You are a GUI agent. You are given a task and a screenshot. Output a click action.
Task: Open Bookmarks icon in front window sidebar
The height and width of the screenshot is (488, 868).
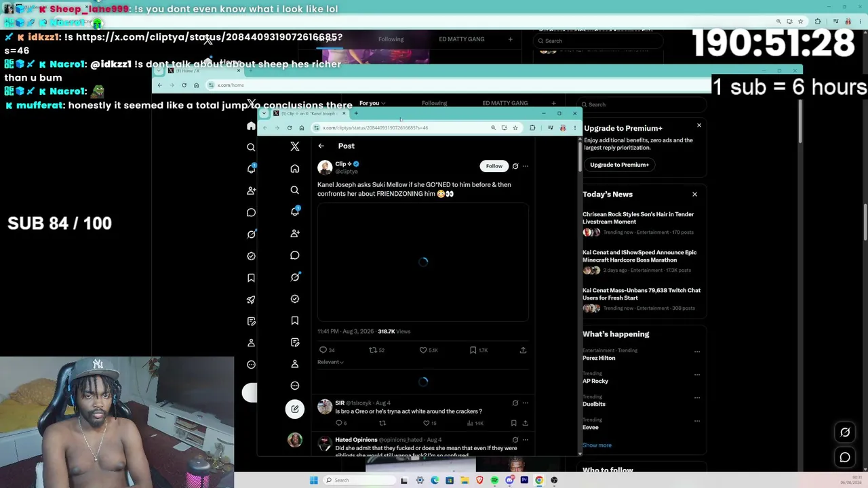pyautogui.click(x=294, y=321)
